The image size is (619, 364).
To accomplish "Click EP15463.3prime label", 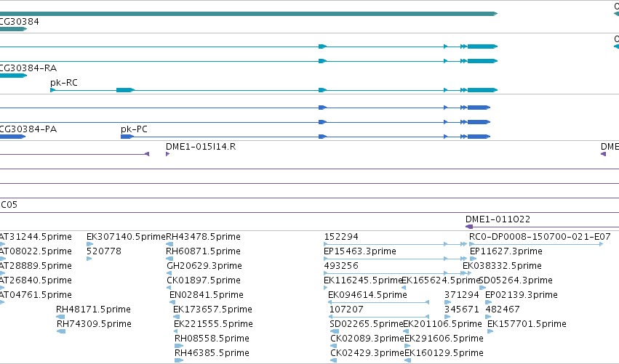I will click(359, 251).
